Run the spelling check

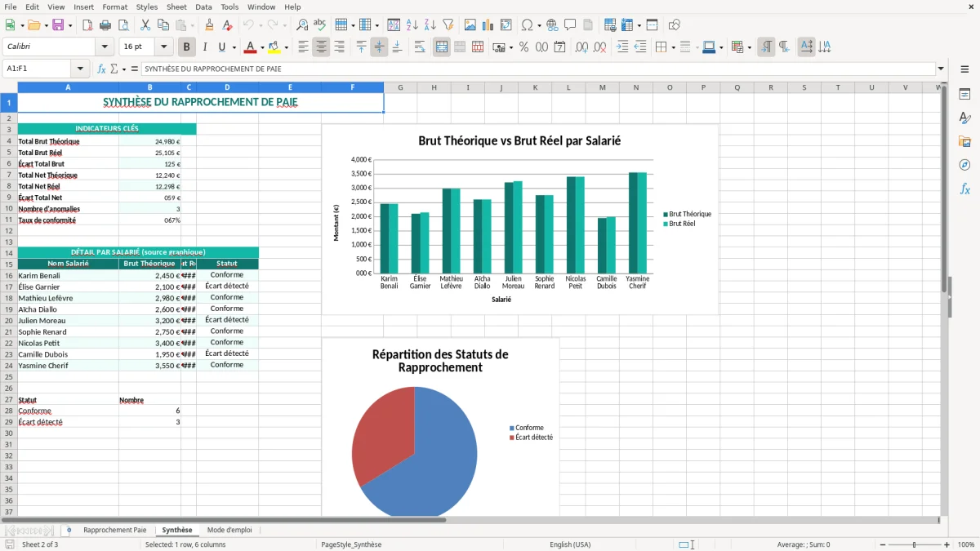point(319,25)
